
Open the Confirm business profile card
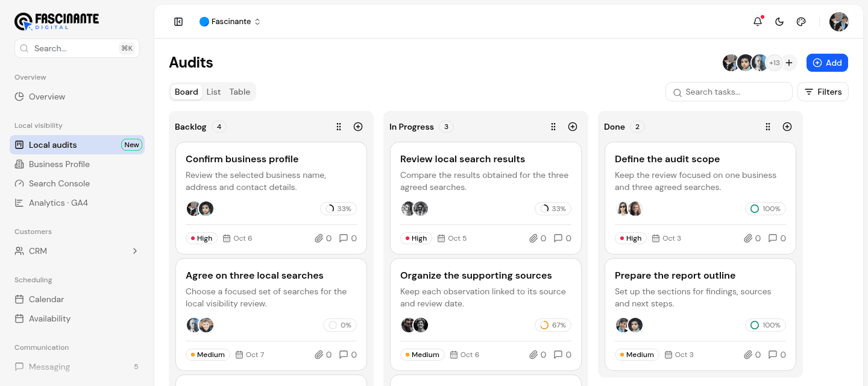pyautogui.click(x=271, y=198)
